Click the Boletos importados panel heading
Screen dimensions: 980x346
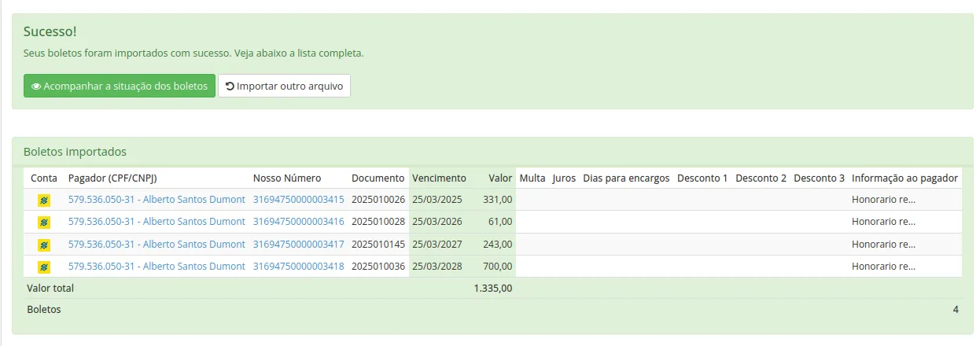pos(75,152)
